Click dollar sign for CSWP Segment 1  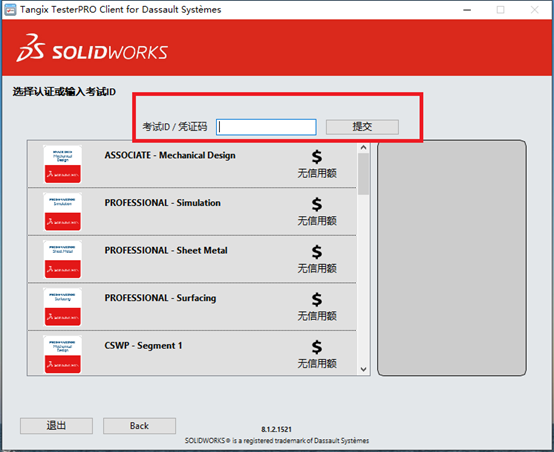point(317,347)
